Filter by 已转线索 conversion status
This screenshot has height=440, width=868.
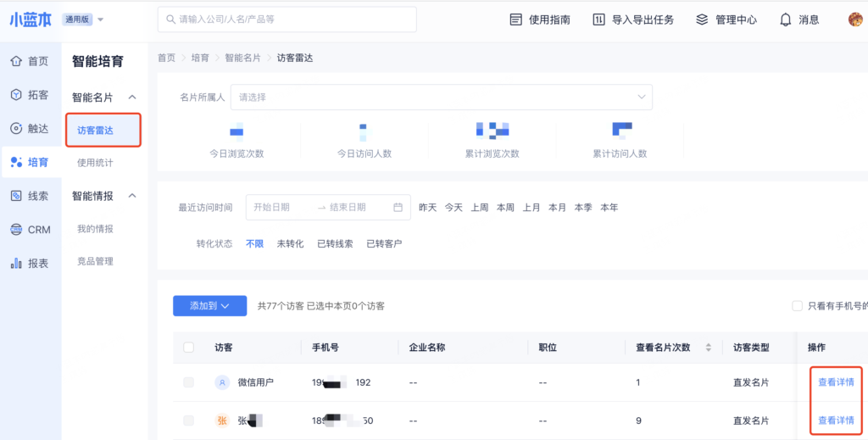click(x=335, y=244)
